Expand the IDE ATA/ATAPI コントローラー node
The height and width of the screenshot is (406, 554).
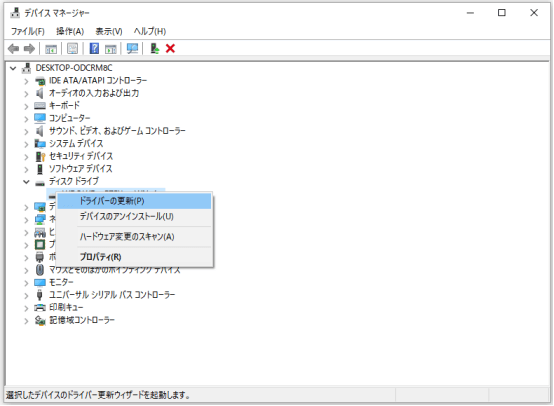pyautogui.click(x=26, y=81)
